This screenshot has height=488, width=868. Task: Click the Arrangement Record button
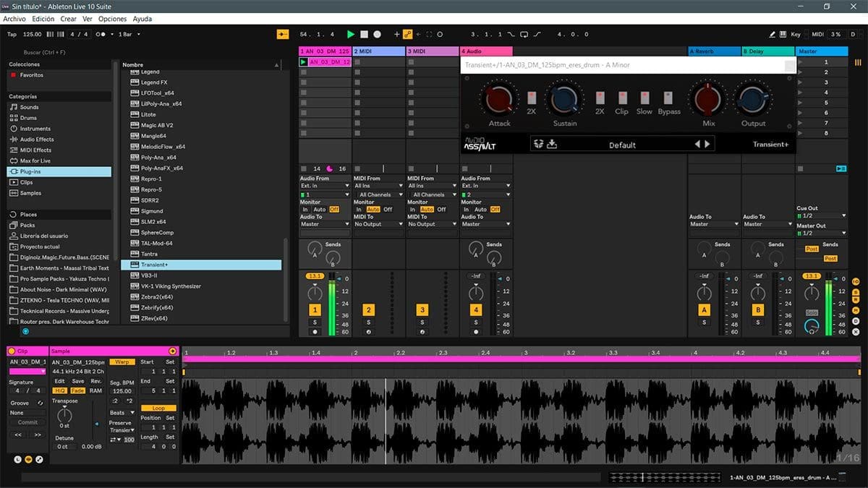coord(378,34)
